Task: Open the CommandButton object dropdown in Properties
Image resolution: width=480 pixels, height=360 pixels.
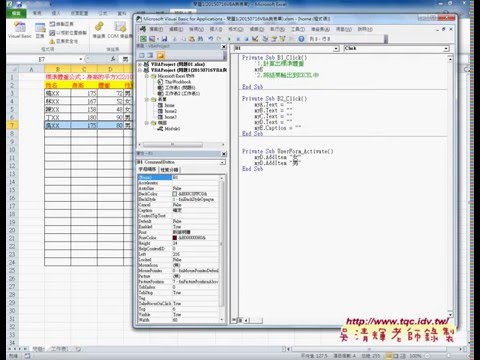Action: [222, 162]
